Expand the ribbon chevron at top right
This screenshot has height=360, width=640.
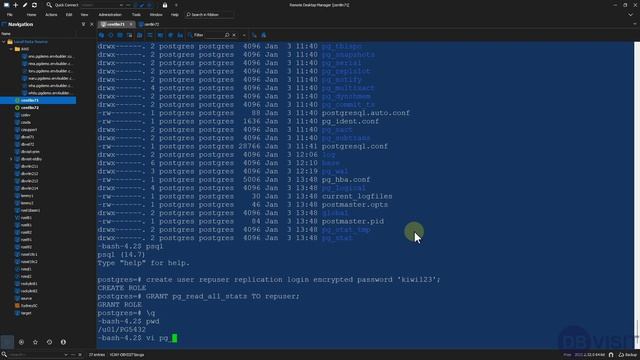pos(631,14)
